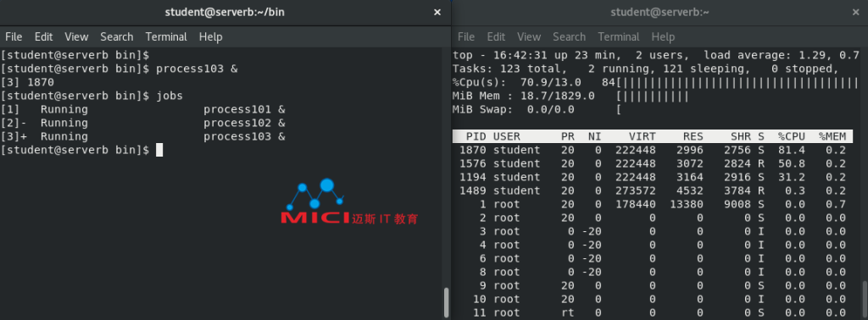Click the '[3] 1870' job output line
868x320 pixels.
pyautogui.click(x=27, y=82)
